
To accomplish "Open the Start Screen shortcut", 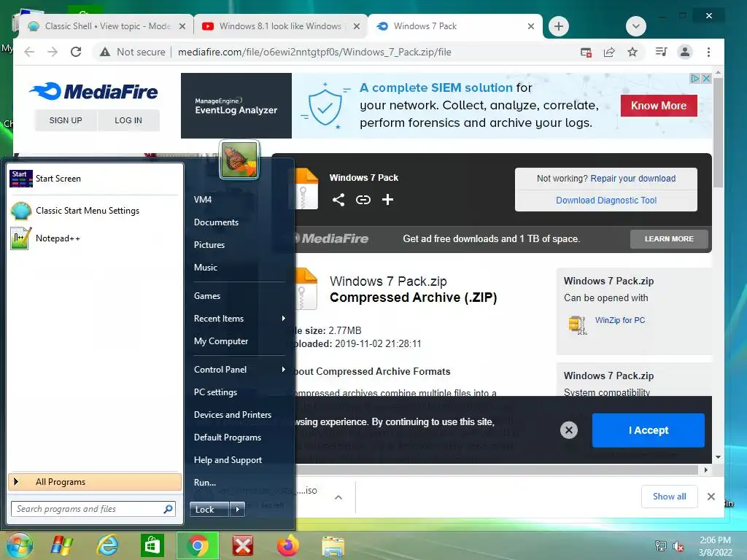I will pos(94,179).
